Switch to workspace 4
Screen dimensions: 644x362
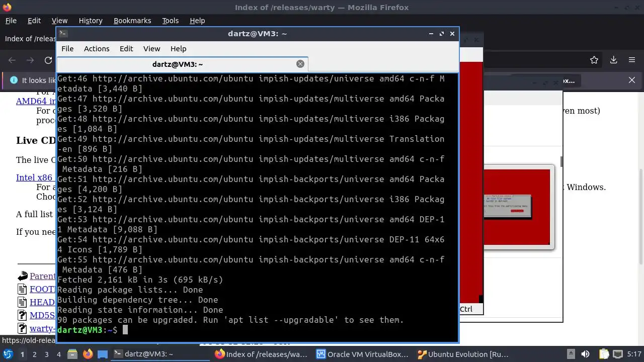[x=59, y=354]
